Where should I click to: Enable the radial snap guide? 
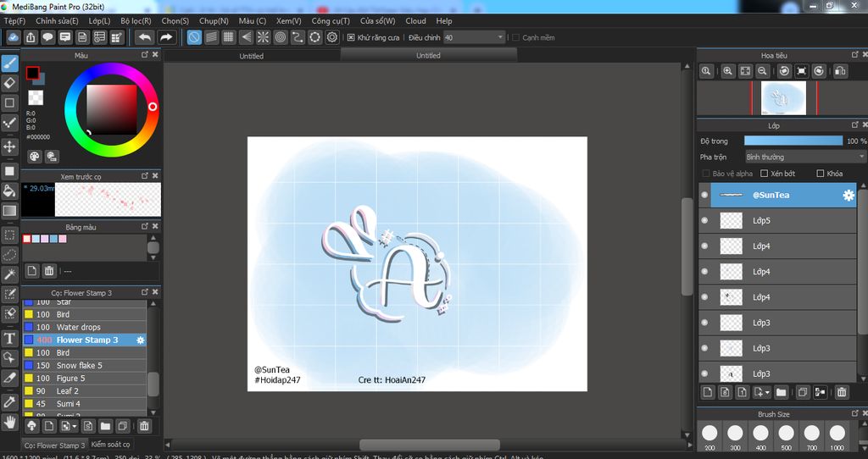(263, 37)
